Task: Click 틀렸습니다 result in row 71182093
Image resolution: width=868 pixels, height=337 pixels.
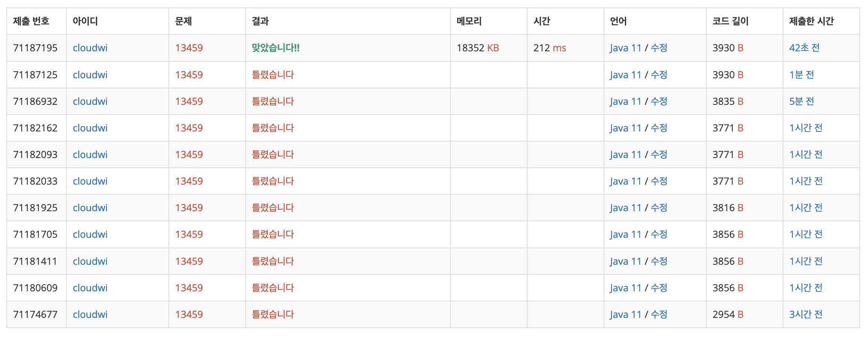Action: (x=273, y=155)
